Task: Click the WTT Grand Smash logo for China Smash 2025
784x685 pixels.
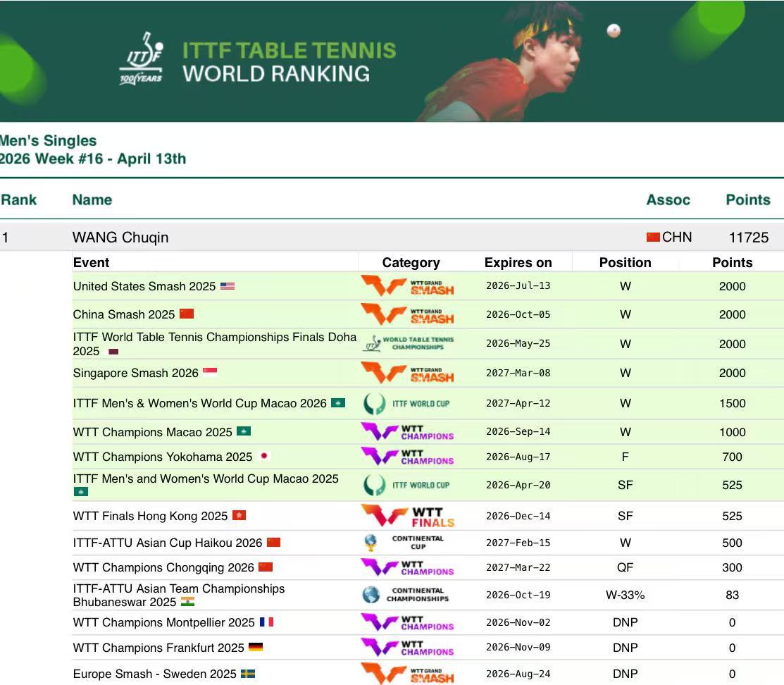Action: (x=408, y=314)
